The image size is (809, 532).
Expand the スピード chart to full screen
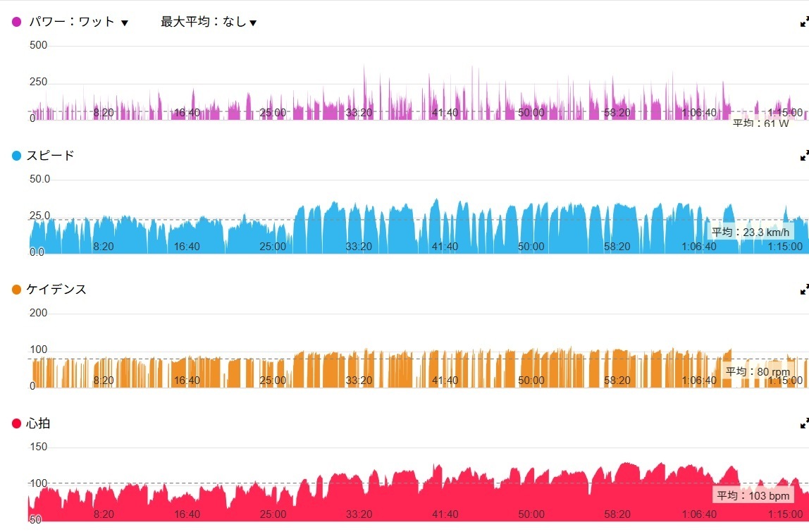804,156
